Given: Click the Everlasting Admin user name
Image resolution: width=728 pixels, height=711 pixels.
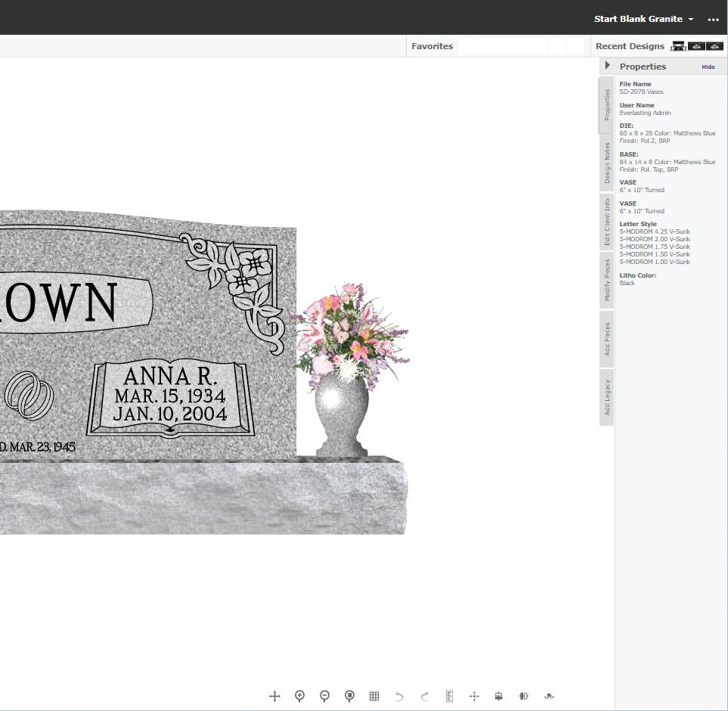Looking at the screenshot, I should point(646,113).
